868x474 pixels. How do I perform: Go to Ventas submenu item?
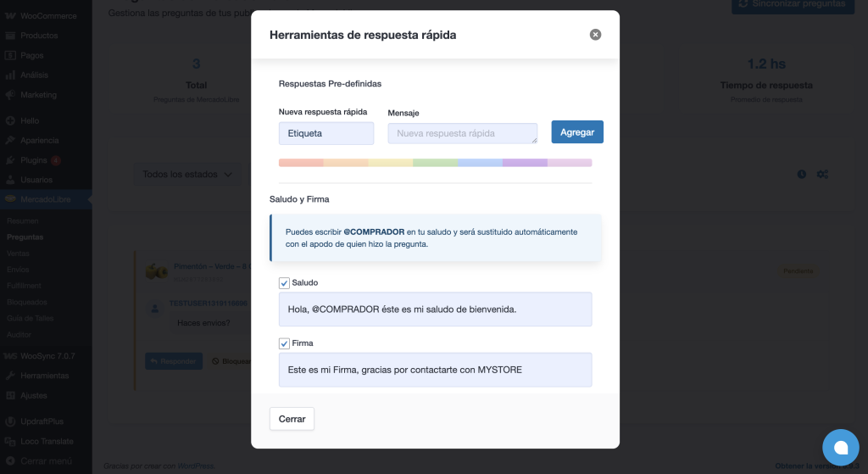[x=18, y=253]
